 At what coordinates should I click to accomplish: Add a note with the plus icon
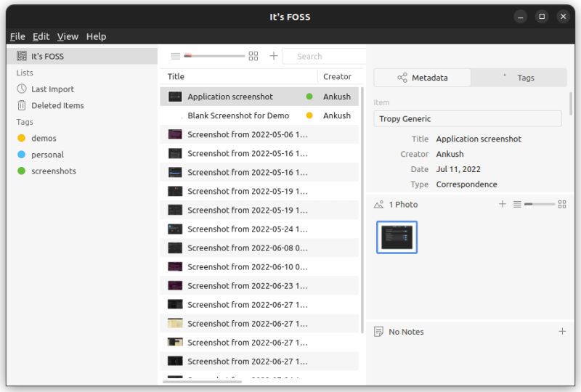click(x=562, y=331)
